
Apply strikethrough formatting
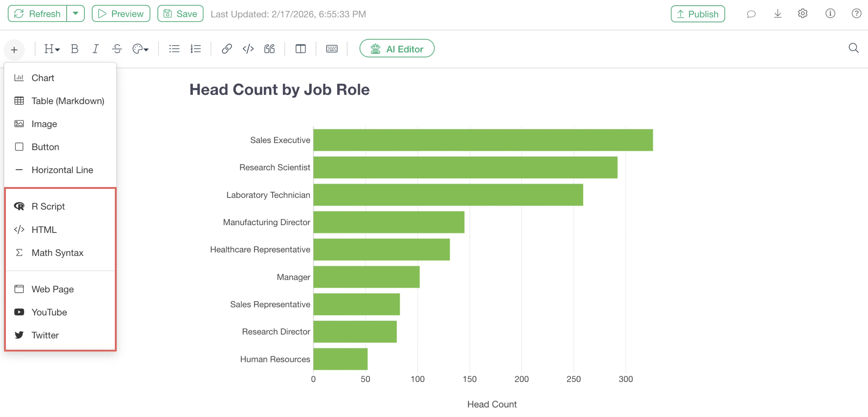(117, 49)
